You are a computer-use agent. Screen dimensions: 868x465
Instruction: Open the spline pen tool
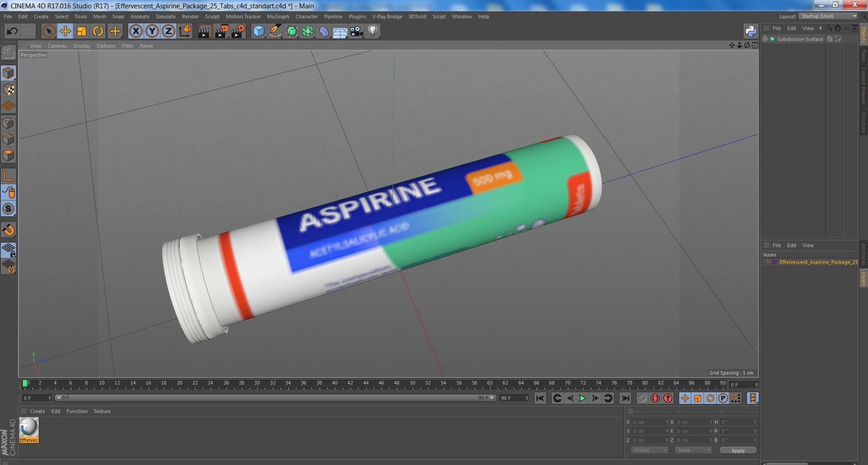point(275,31)
